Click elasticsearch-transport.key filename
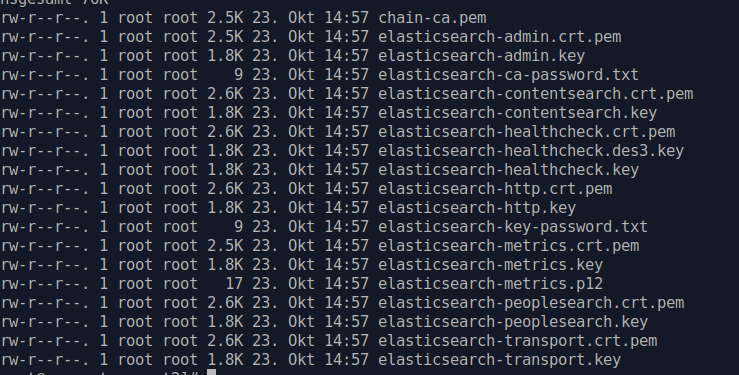This screenshot has height=375, width=739. pyautogui.click(x=500, y=360)
